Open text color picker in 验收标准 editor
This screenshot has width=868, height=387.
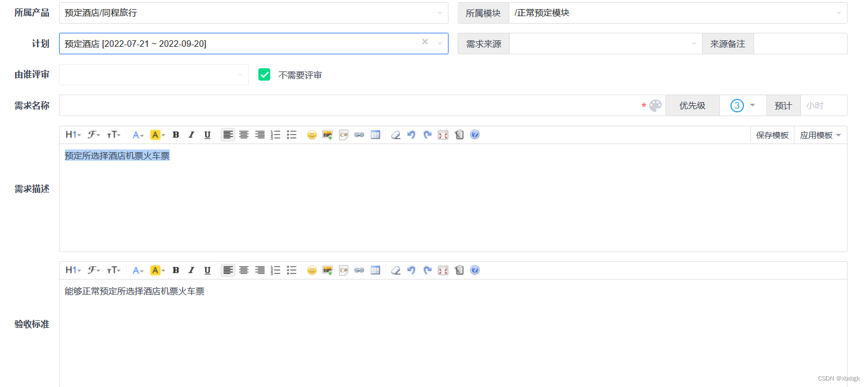coord(138,270)
